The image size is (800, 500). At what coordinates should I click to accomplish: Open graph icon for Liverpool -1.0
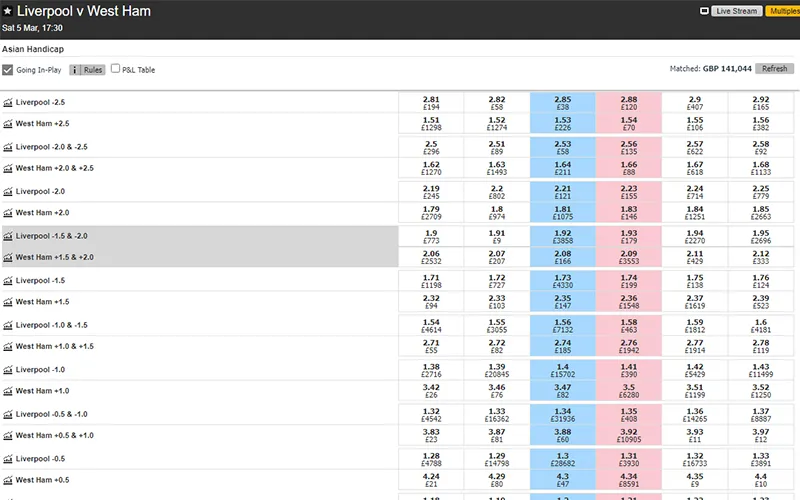point(8,370)
